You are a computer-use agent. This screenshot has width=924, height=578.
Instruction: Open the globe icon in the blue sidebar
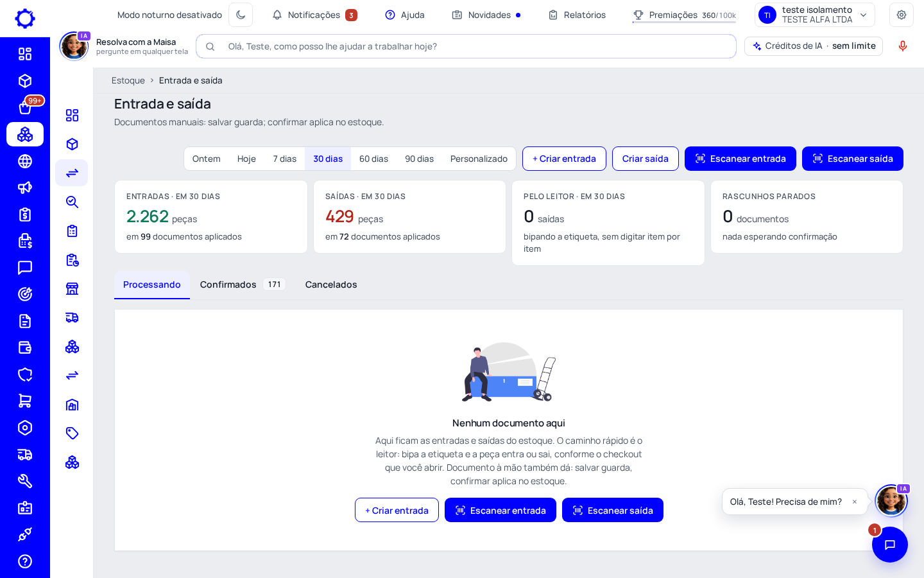coord(25,161)
